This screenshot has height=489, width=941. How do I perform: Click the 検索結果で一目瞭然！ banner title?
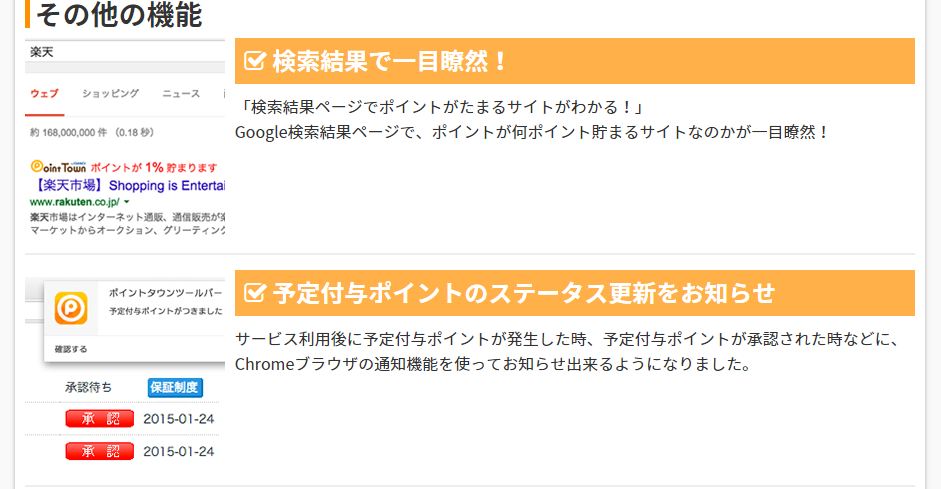pos(391,62)
